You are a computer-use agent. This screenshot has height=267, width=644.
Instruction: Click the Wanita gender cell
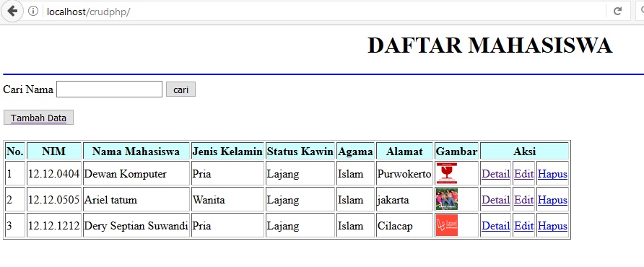227,200
